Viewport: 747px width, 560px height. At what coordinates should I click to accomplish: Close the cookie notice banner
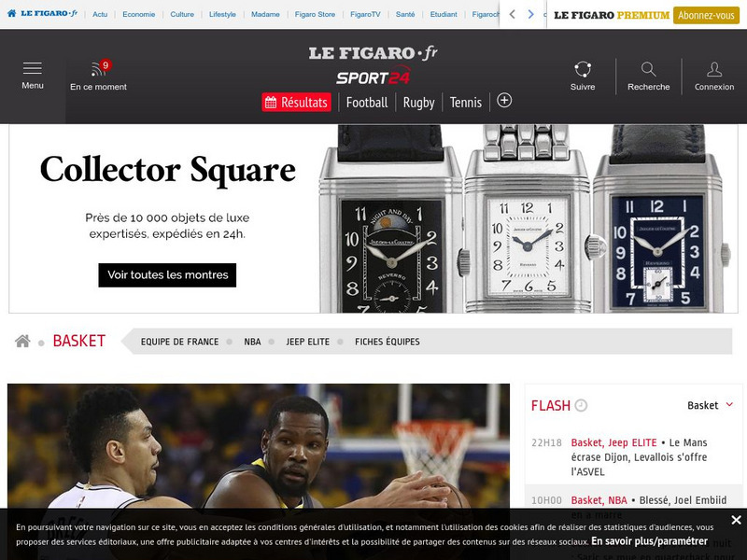point(736,520)
